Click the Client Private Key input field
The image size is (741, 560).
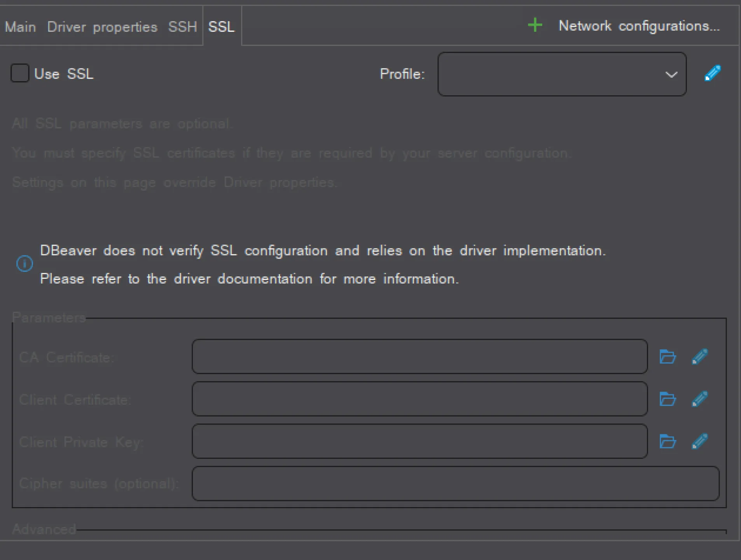pyautogui.click(x=420, y=441)
